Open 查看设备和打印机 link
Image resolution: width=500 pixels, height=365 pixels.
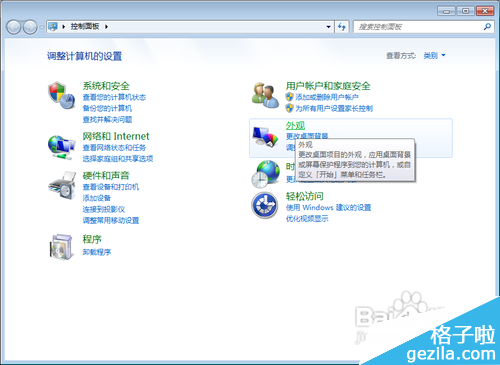111,187
